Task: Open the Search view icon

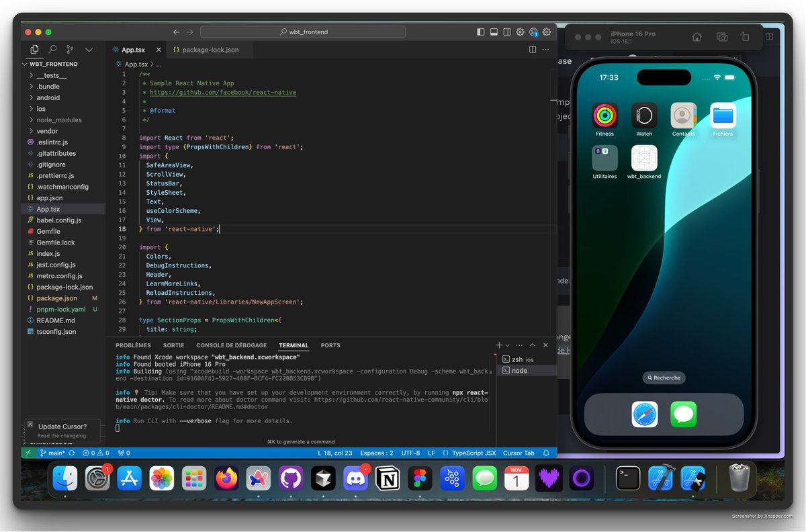Action: point(52,50)
